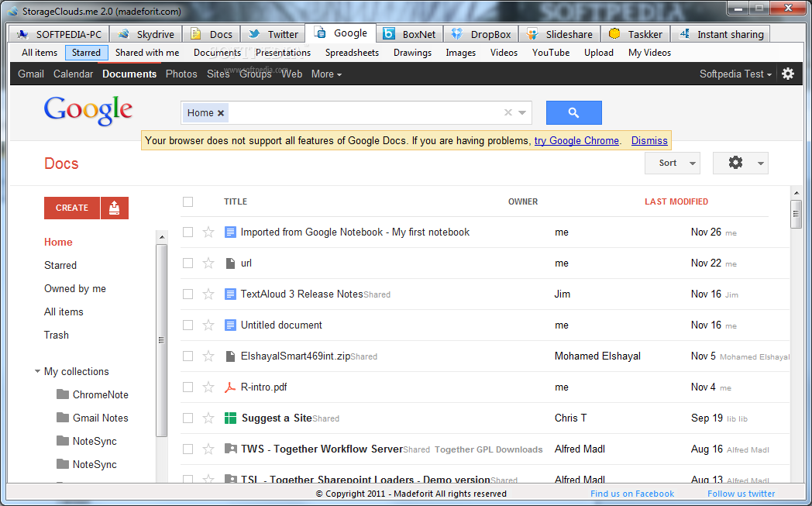The height and width of the screenshot is (506, 812).
Task: Click the blue search magnifier button
Action: point(574,113)
